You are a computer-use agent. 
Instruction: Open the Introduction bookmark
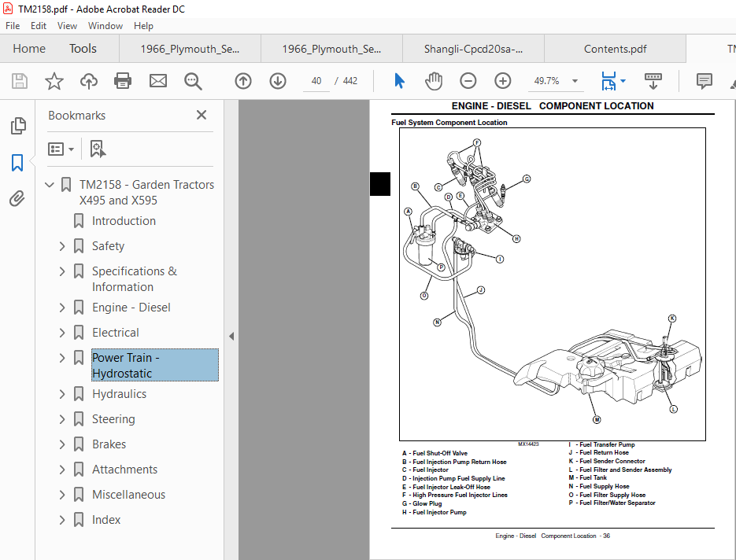coord(124,221)
